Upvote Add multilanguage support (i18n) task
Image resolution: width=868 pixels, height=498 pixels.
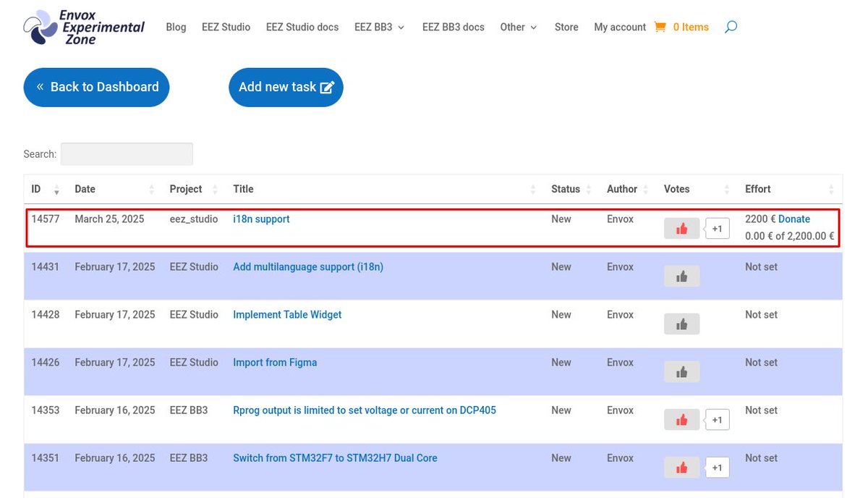tap(681, 277)
